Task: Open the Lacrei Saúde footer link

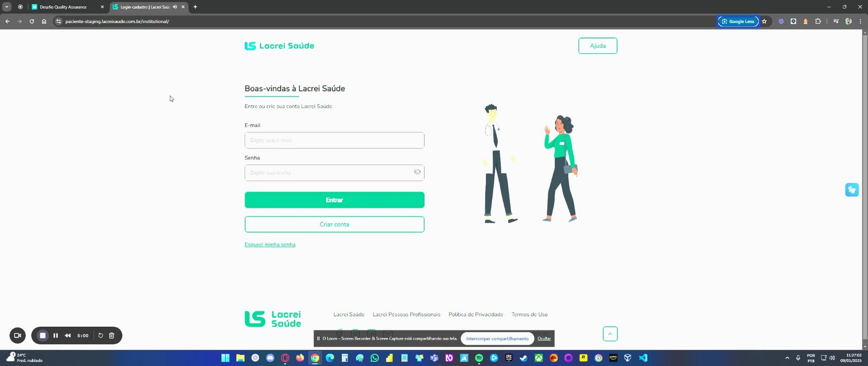Action: pos(349,315)
